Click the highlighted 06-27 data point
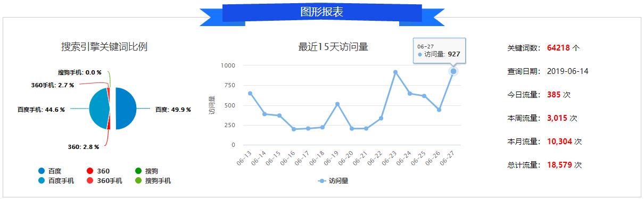The height and width of the screenshot is (199, 644). coord(453,71)
